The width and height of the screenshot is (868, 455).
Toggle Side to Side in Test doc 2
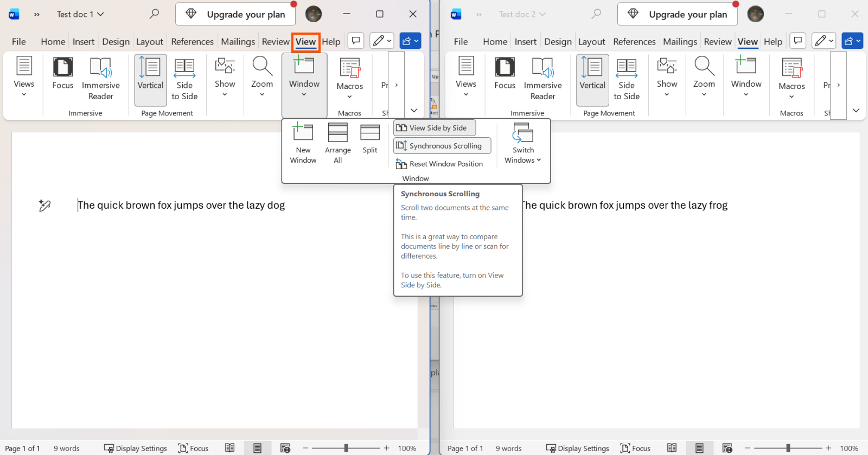tap(627, 80)
